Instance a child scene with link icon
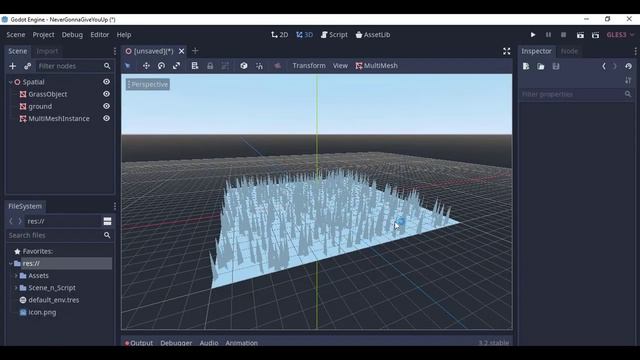The image size is (640, 360). pos(27,66)
